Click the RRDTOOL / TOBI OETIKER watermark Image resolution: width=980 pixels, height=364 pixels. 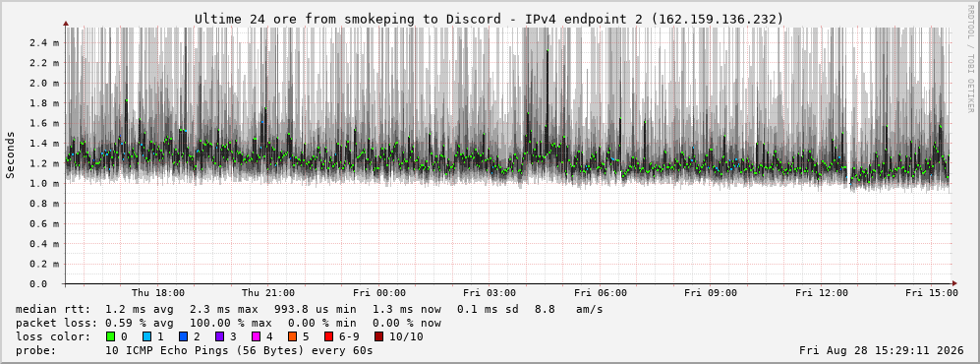tap(970, 58)
